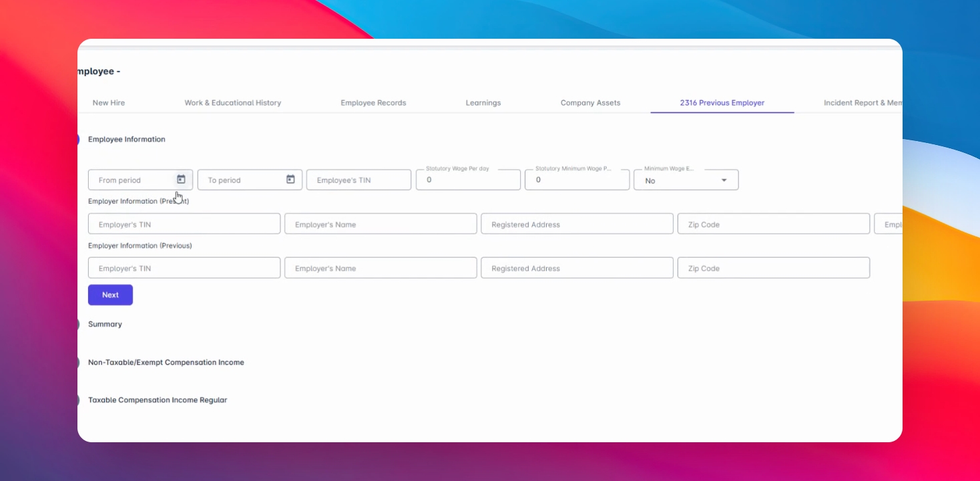
Task: Open the Work & Educational History tab
Action: (x=233, y=103)
